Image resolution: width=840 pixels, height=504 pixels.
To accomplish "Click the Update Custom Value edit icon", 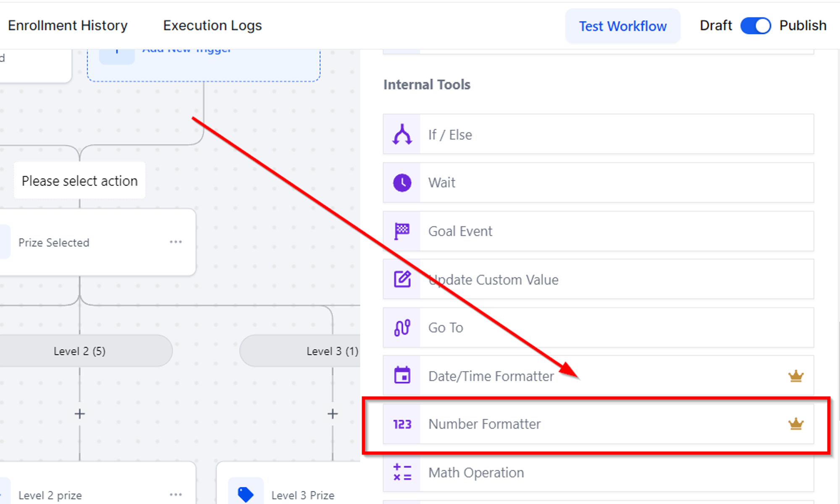I will pos(402,279).
